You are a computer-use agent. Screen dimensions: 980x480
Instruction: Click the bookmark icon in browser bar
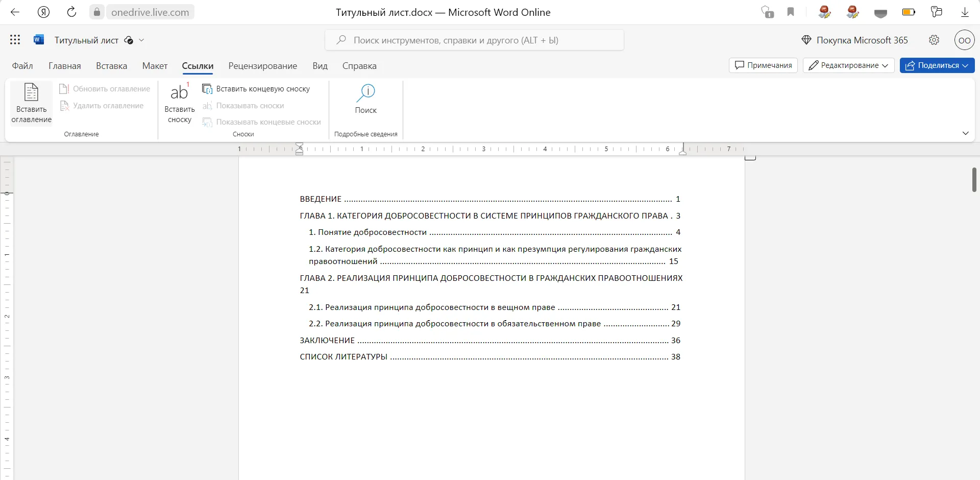pos(791,12)
